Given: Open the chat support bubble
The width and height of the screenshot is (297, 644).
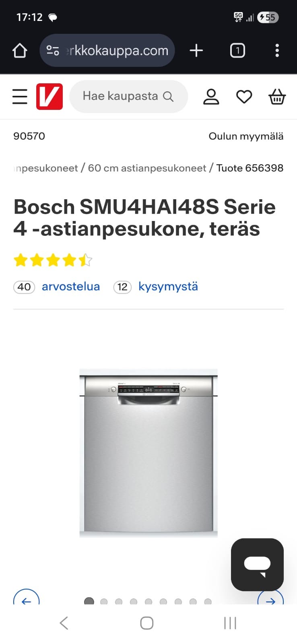Looking at the screenshot, I should click(x=257, y=564).
